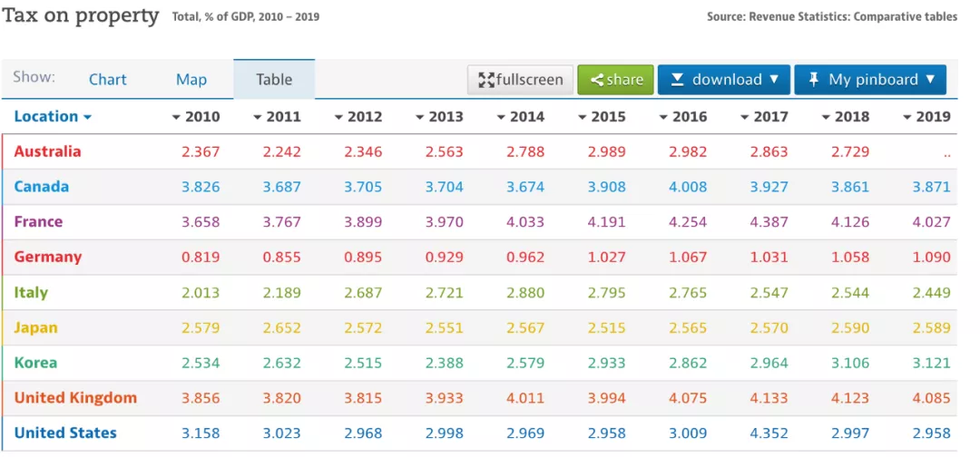The height and width of the screenshot is (457, 980).
Task: Click the pushpin icon on My pinboard
Action: pyautogui.click(x=813, y=80)
